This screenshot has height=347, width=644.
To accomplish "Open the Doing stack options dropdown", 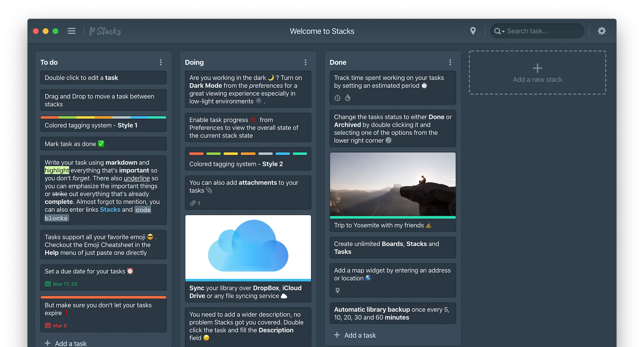I will [x=305, y=62].
